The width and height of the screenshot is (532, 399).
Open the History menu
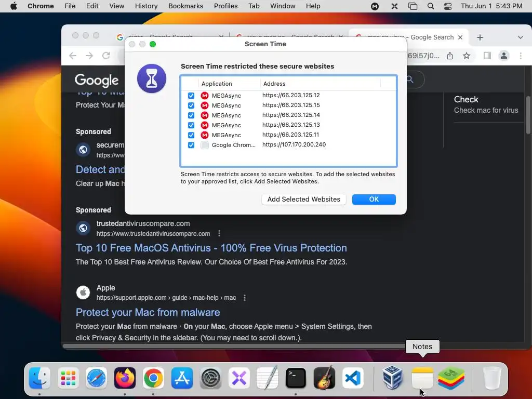point(146,6)
